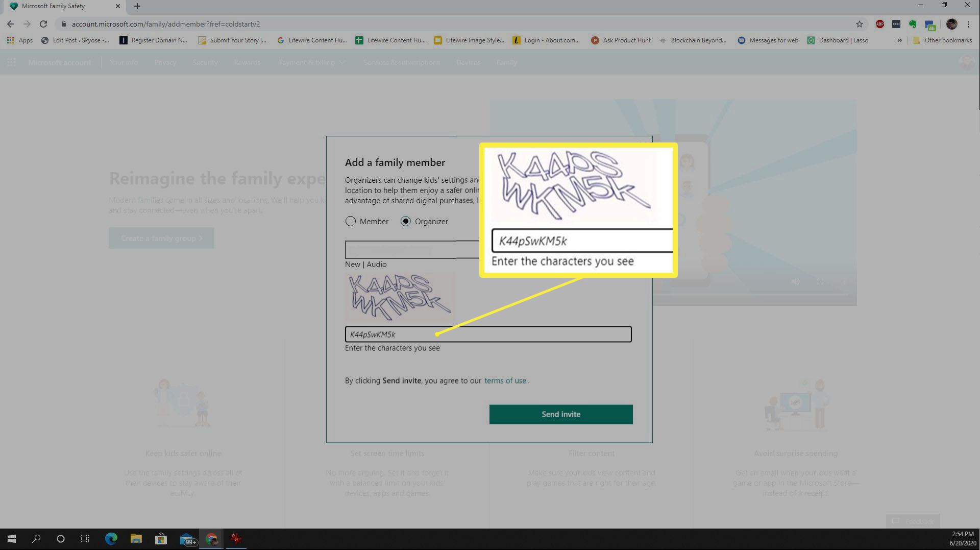Expand promo video to fullscreen
Viewport: 980px width, 550px height.
(x=820, y=281)
